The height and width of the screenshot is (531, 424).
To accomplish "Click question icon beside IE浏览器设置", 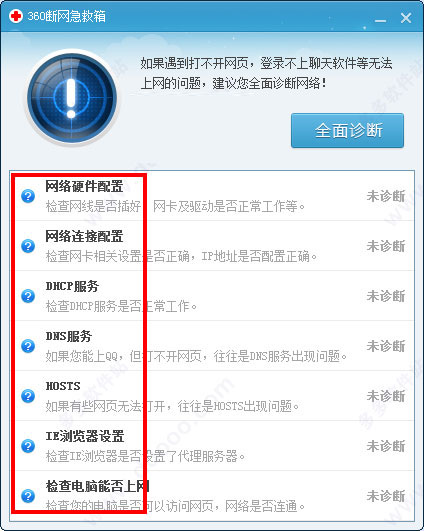I will point(28,446).
